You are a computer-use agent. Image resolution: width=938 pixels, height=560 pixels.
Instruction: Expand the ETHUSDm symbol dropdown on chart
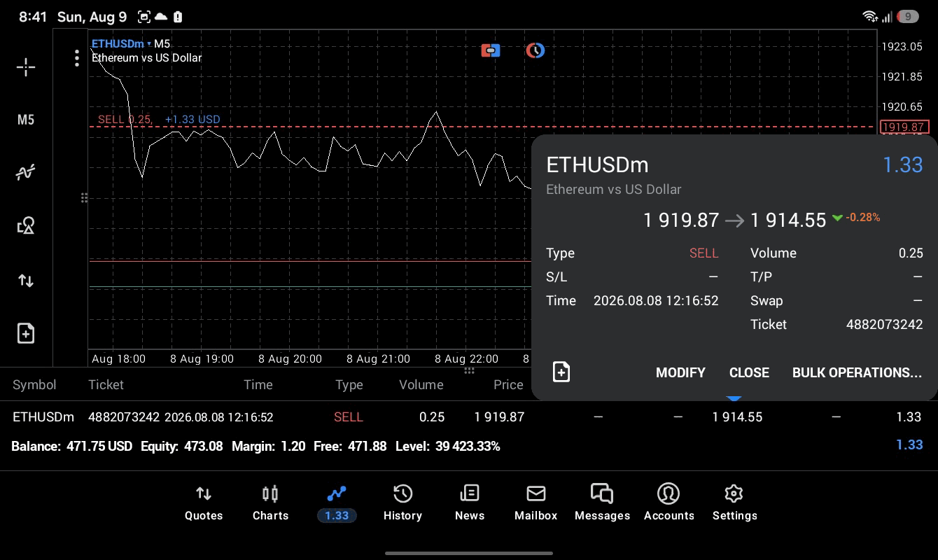120,43
